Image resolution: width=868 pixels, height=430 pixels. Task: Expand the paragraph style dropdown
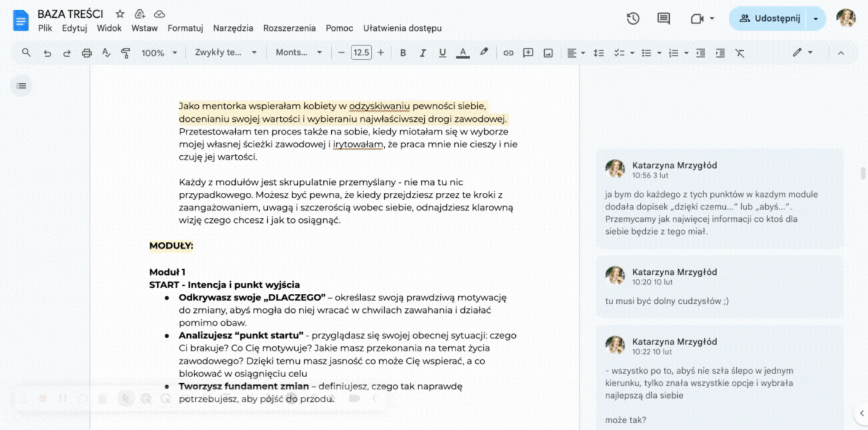click(225, 53)
